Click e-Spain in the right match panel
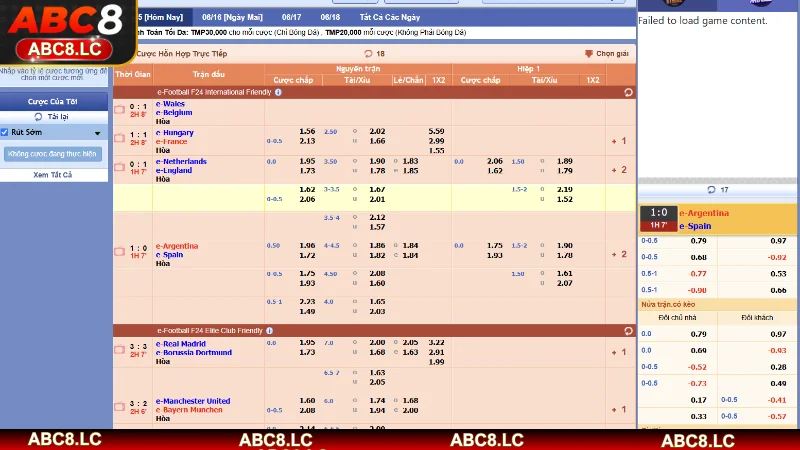This screenshot has width=800, height=450. (695, 226)
